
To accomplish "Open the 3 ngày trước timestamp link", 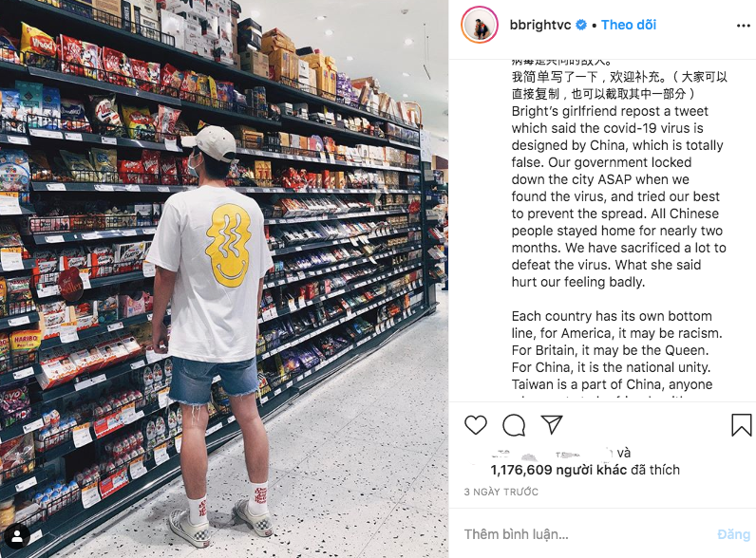I will (501, 492).
